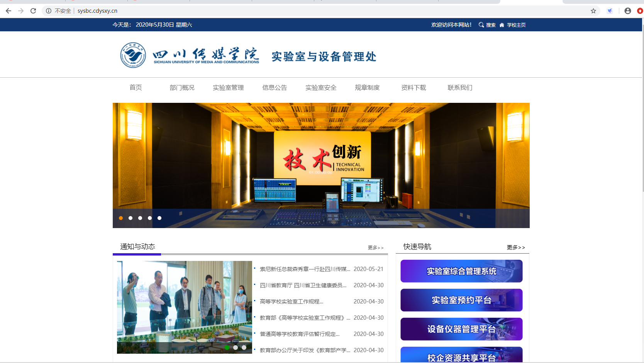Open the 实验室管理 navigation menu
This screenshot has width=644, height=363.
(228, 88)
